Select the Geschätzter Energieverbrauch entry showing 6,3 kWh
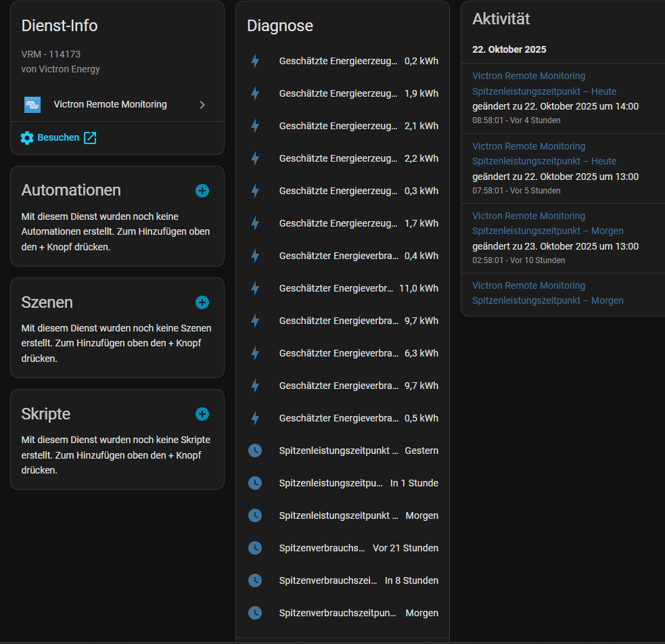The height and width of the screenshot is (644, 665). [338, 353]
